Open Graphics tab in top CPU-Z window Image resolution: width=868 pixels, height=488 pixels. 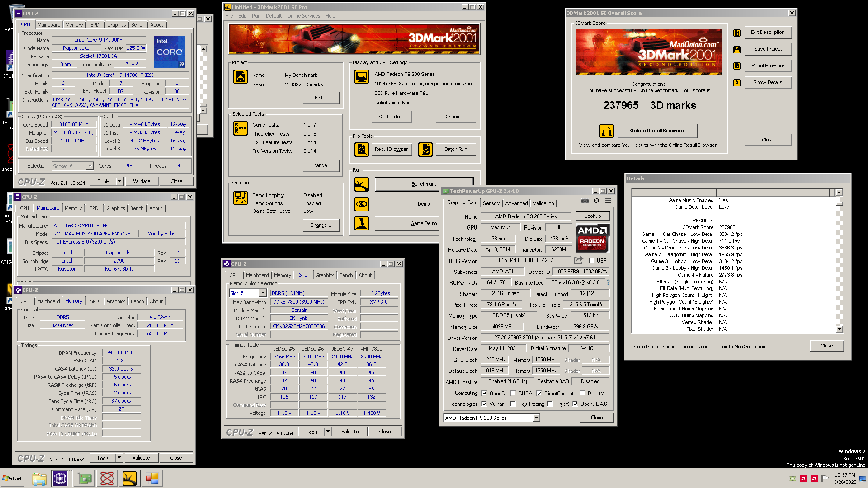coord(117,25)
